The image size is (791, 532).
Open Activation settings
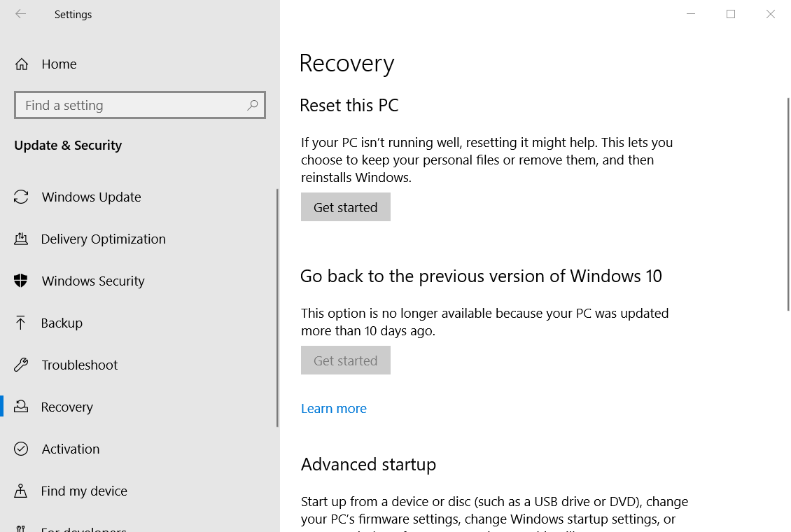(71, 449)
